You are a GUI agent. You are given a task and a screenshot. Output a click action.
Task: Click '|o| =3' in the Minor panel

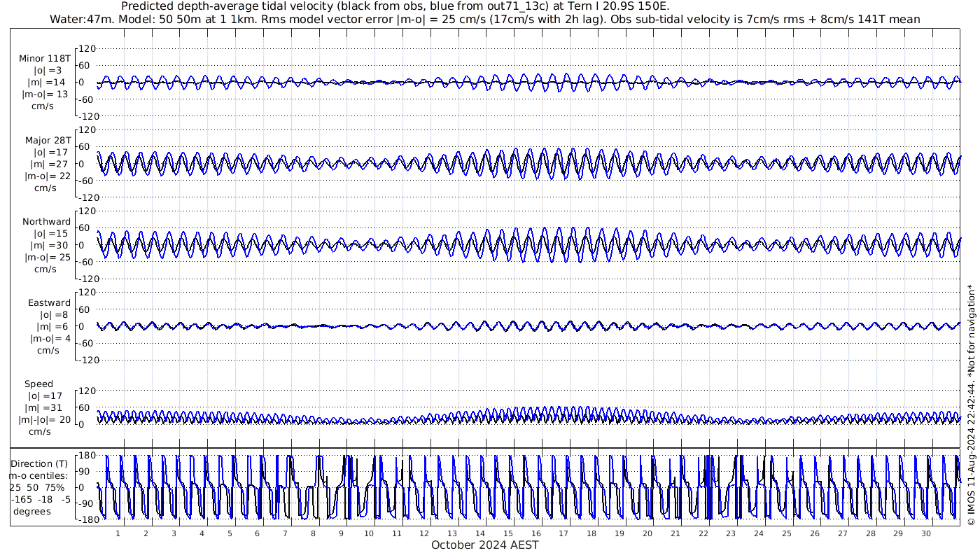click(48, 70)
